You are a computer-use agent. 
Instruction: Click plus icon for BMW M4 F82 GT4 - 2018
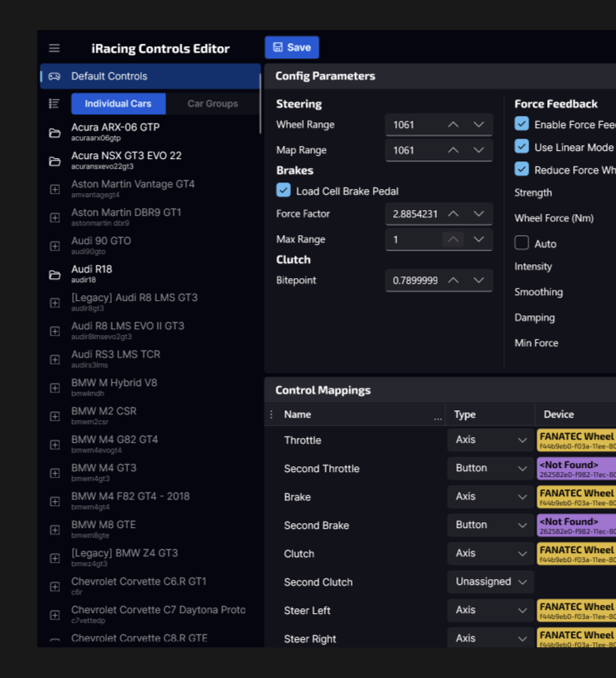[54, 501]
